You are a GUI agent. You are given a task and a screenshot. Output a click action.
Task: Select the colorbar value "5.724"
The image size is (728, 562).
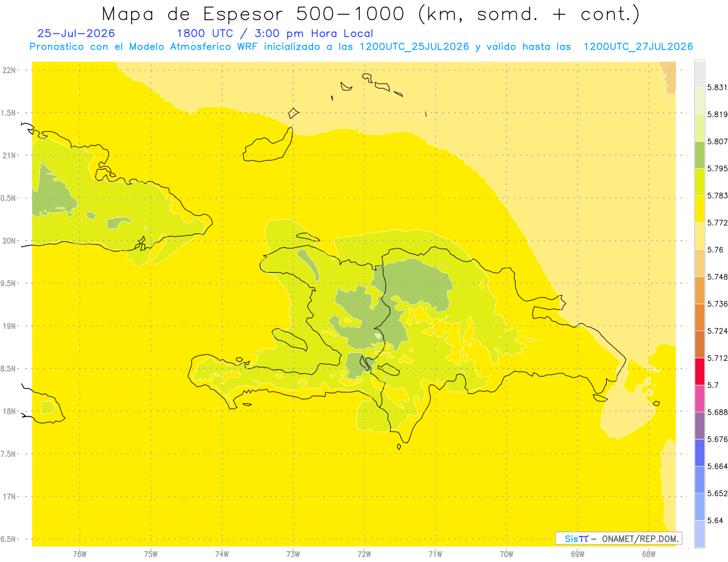click(717, 331)
